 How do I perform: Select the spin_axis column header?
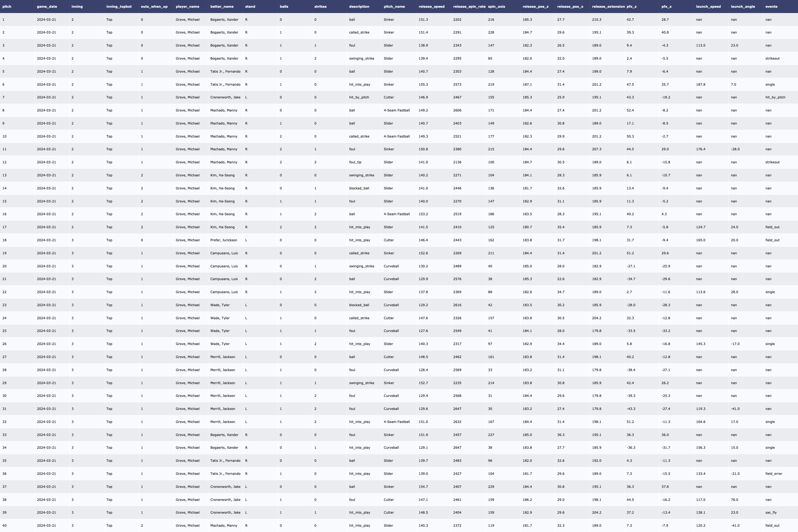pos(496,6)
